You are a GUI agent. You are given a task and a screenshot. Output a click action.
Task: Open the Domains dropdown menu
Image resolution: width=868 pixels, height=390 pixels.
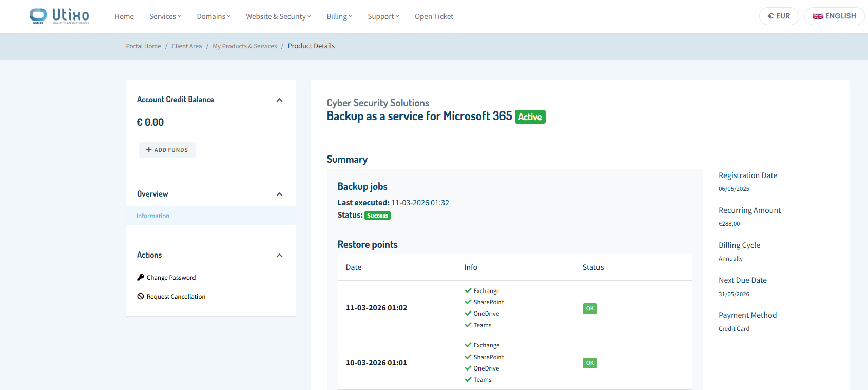[x=214, y=16]
